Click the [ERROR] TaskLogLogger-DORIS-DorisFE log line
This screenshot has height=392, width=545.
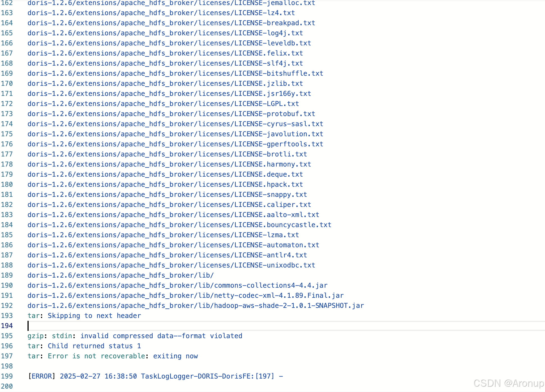click(x=155, y=376)
